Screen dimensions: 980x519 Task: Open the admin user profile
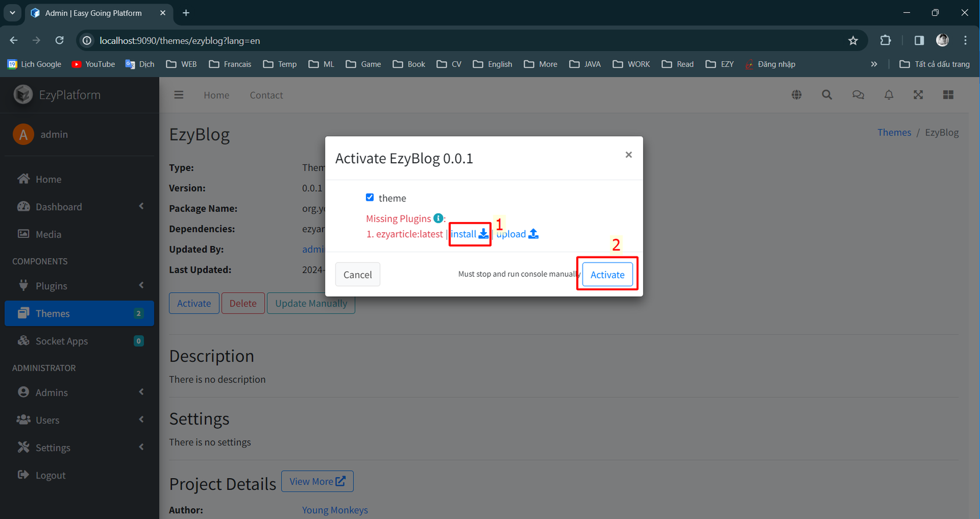tap(54, 135)
